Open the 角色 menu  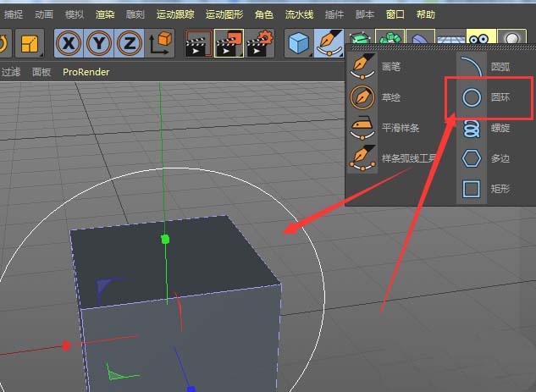264,14
